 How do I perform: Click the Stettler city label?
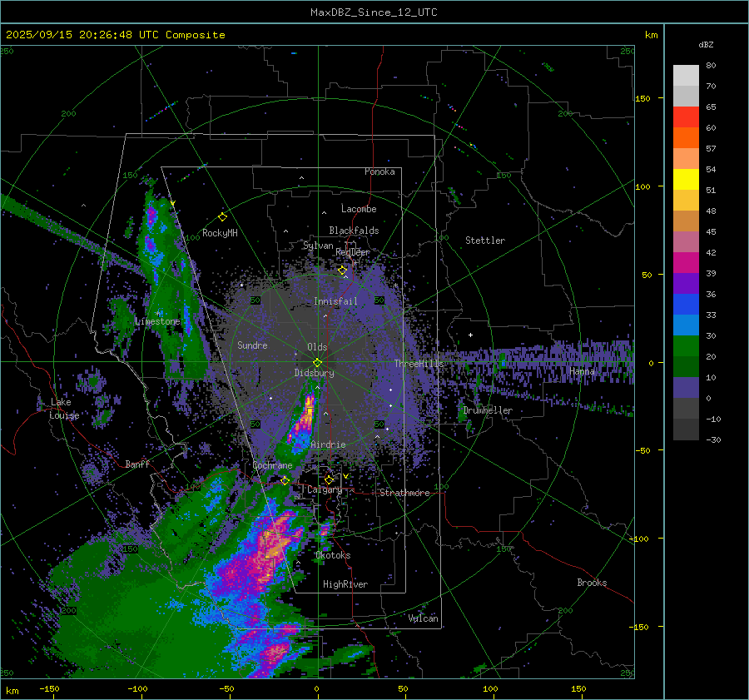click(485, 241)
